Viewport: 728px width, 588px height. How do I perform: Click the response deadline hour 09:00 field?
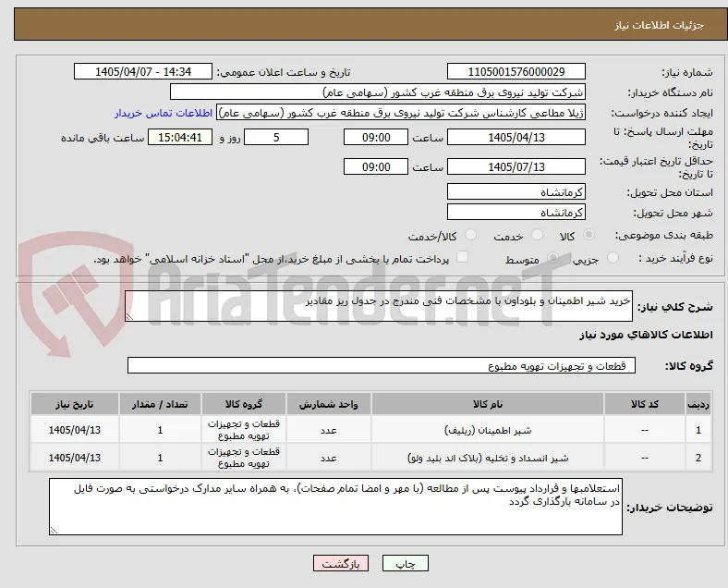click(376, 138)
